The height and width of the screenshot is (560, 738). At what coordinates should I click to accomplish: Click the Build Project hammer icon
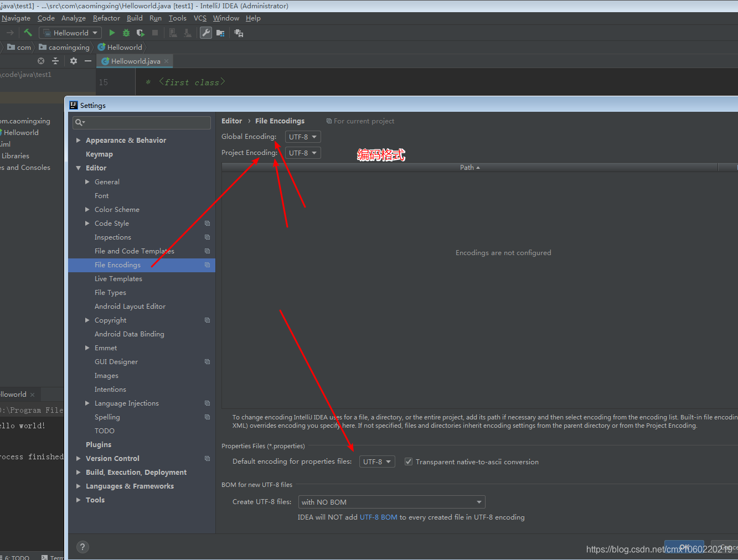pyautogui.click(x=28, y=33)
